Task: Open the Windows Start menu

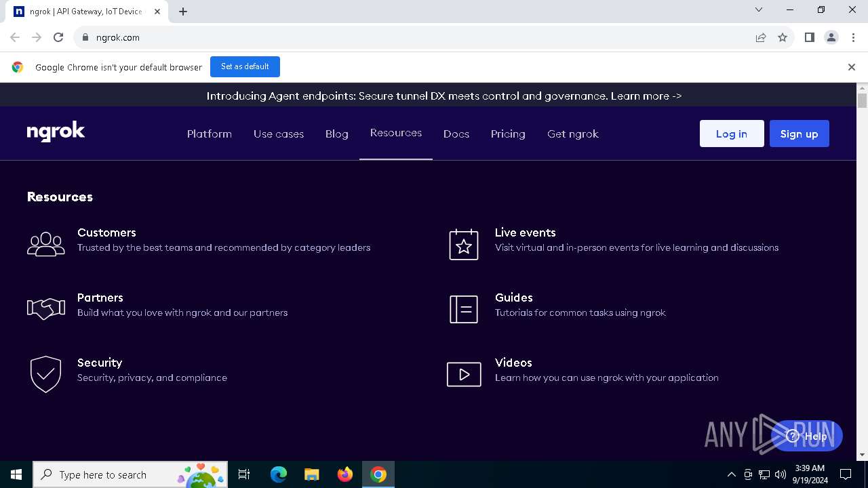Action: (x=16, y=474)
